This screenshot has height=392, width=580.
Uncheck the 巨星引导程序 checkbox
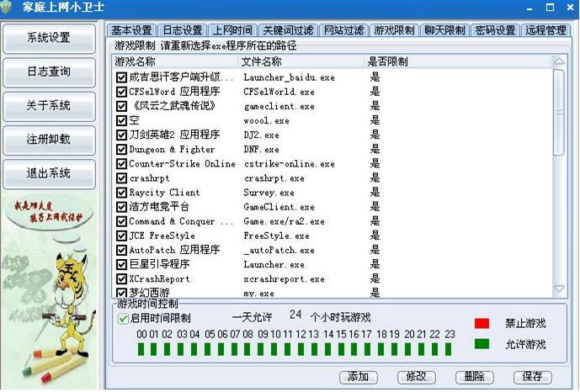[x=121, y=264]
